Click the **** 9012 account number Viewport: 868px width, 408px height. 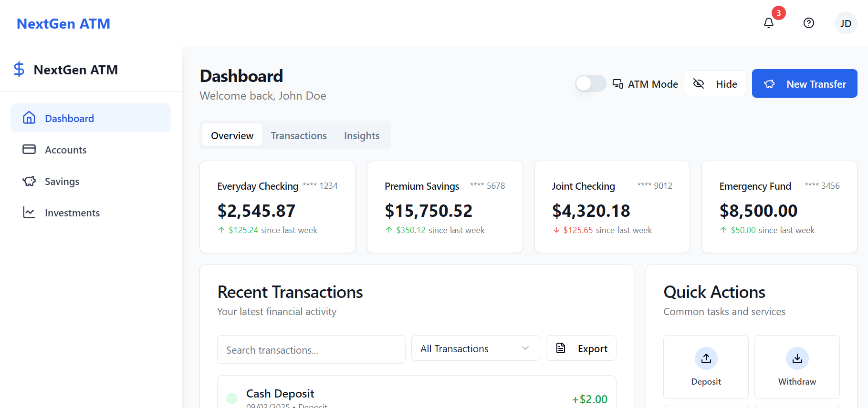655,185
